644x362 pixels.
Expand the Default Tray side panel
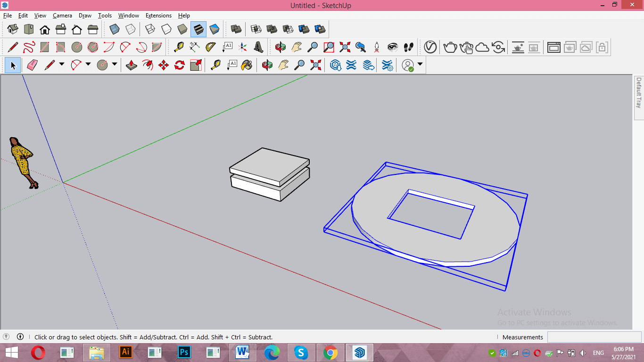pos(639,93)
